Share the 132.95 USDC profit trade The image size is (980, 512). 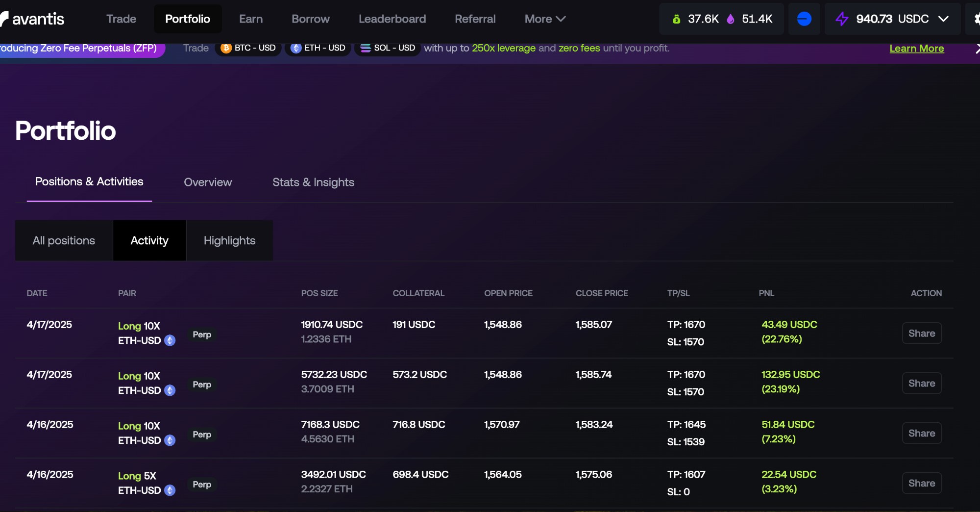click(x=922, y=384)
